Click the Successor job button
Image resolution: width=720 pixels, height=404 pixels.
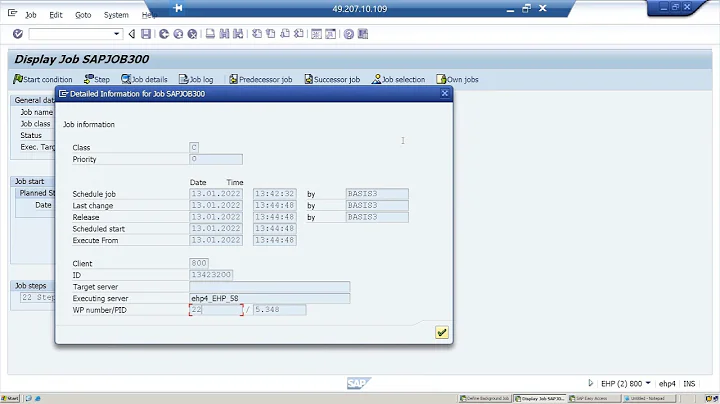pyautogui.click(x=332, y=79)
